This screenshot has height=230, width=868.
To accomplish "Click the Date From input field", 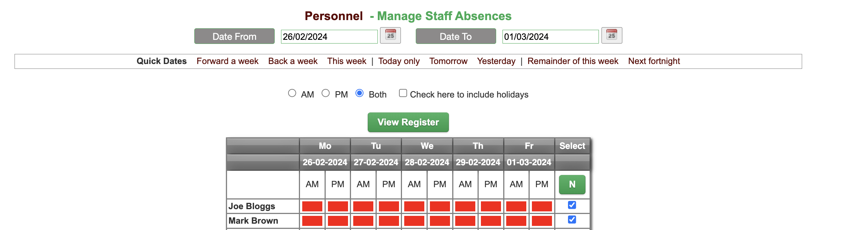I will [x=329, y=36].
